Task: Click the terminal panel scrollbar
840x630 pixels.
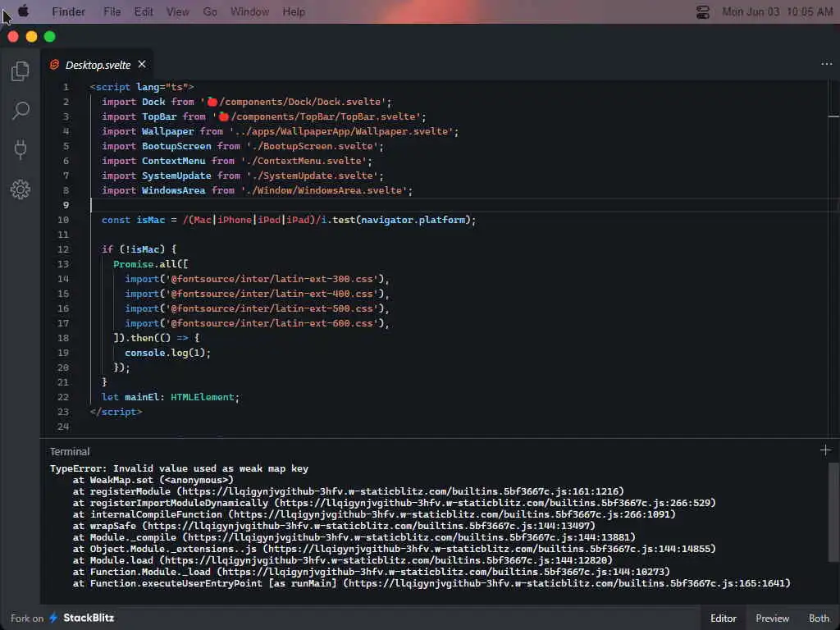Action: pos(833,512)
